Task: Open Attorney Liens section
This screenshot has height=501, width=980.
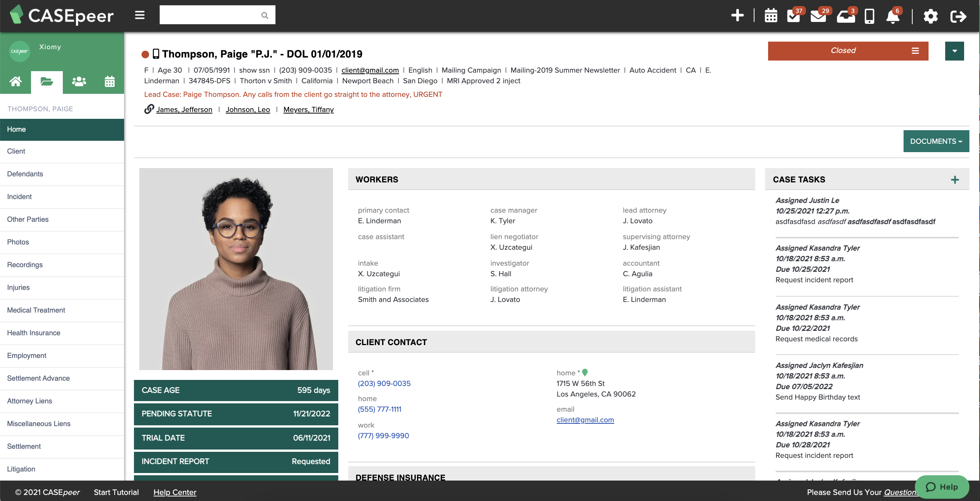Action: pos(62,401)
